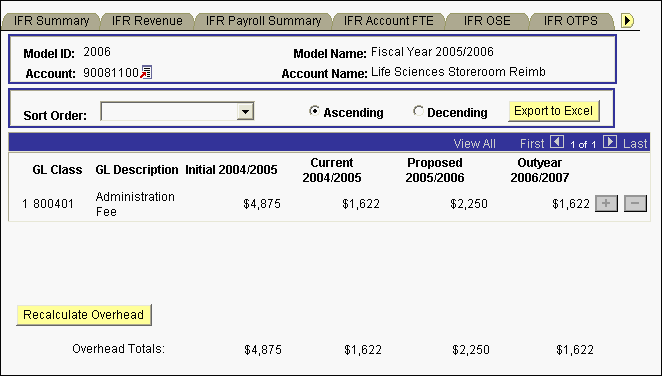This screenshot has width=662, height=376.
Task: Jump to the First row link
Action: click(x=532, y=143)
